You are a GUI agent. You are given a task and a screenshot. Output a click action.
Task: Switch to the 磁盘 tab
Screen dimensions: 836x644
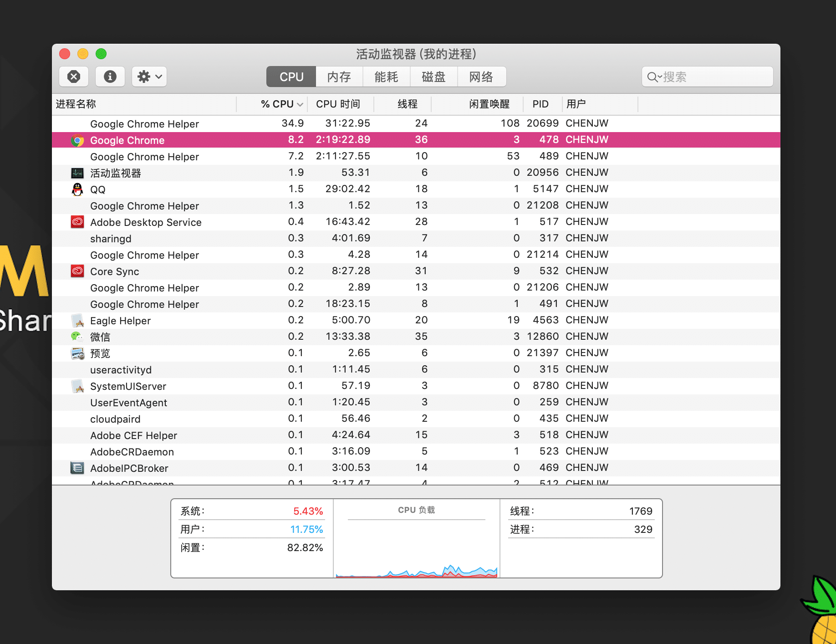click(x=434, y=77)
